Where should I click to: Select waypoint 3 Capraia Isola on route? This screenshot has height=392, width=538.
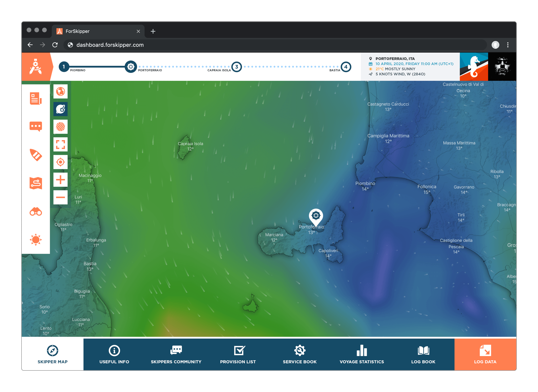coord(237,67)
